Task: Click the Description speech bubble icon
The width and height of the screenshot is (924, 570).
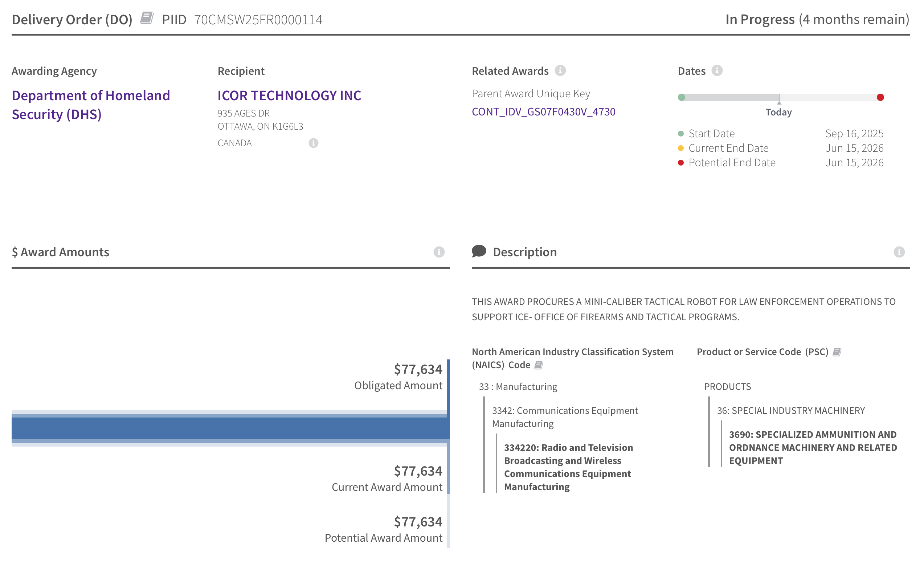Action: click(479, 251)
